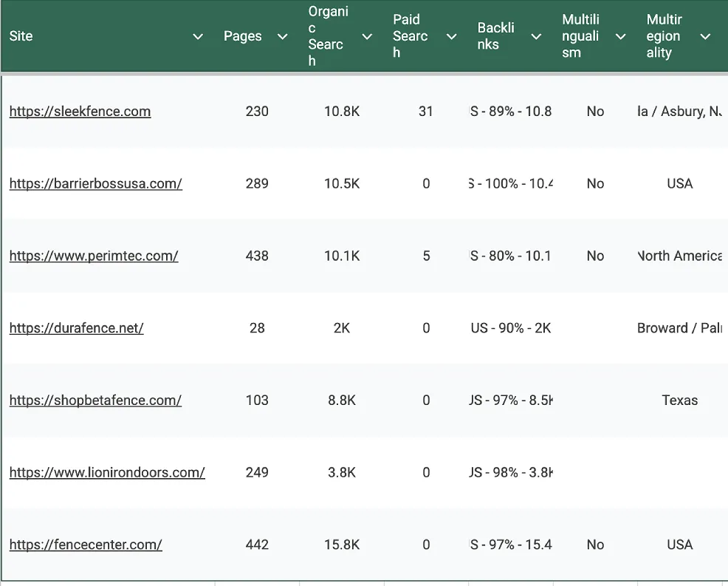The width and height of the screenshot is (728, 586).
Task: Visit the barrierbossusa.com link
Action: (95, 183)
